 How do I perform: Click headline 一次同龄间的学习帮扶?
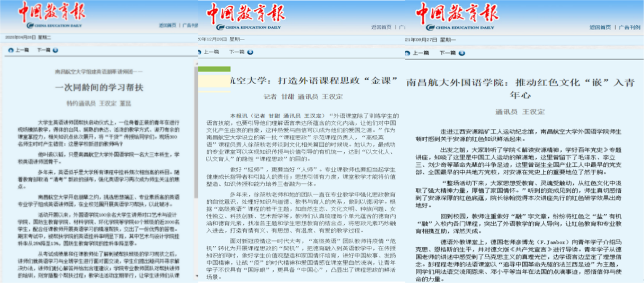coord(99,87)
